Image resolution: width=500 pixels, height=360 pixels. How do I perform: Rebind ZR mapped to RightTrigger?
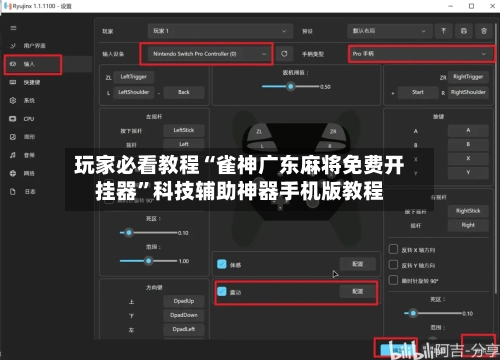(x=468, y=77)
